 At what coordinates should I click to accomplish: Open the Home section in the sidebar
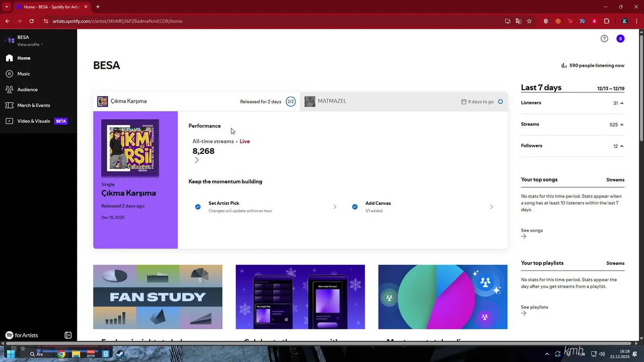24,58
